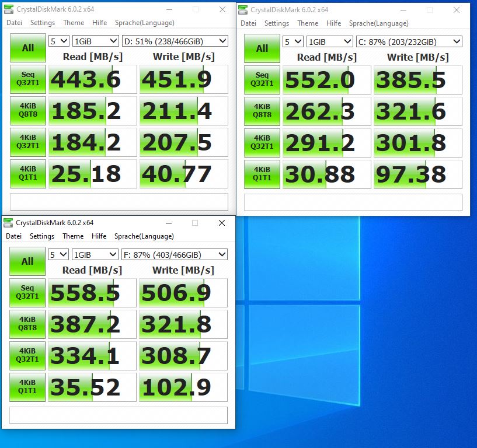This screenshot has height=448, width=477.
Task: Click the app icon in the D: drive window title bar
Action: pyautogui.click(x=9, y=9)
